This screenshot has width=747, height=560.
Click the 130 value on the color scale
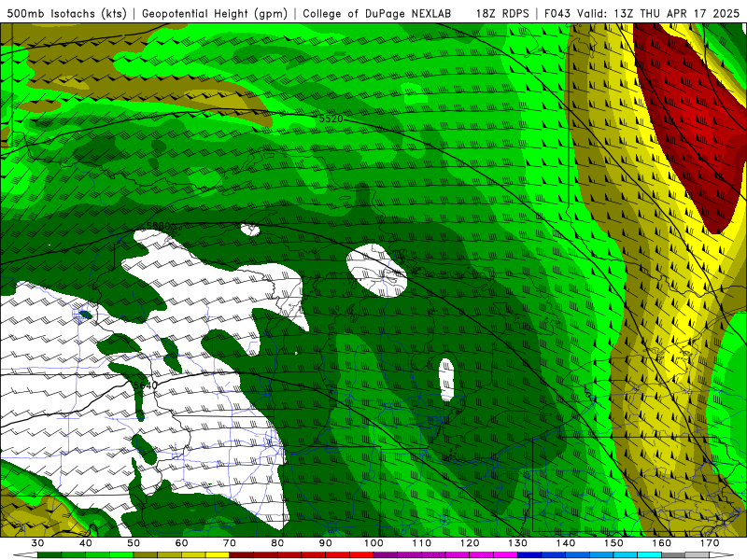pos(518,543)
